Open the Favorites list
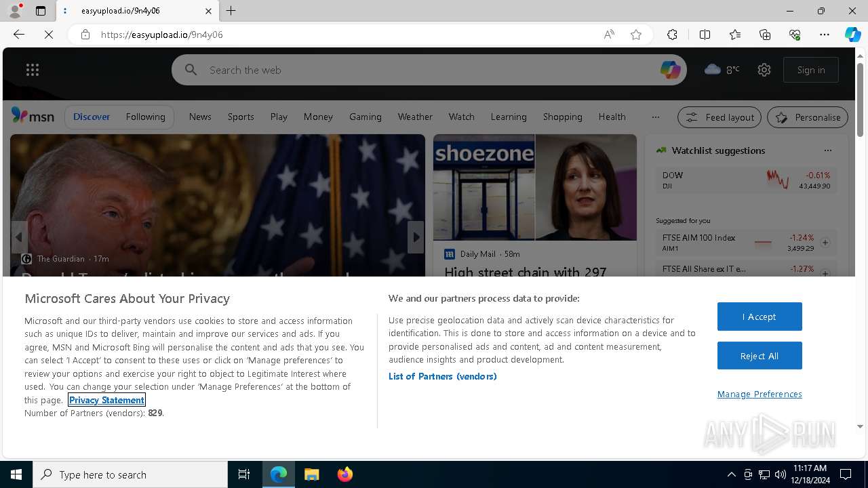 pos(735,35)
